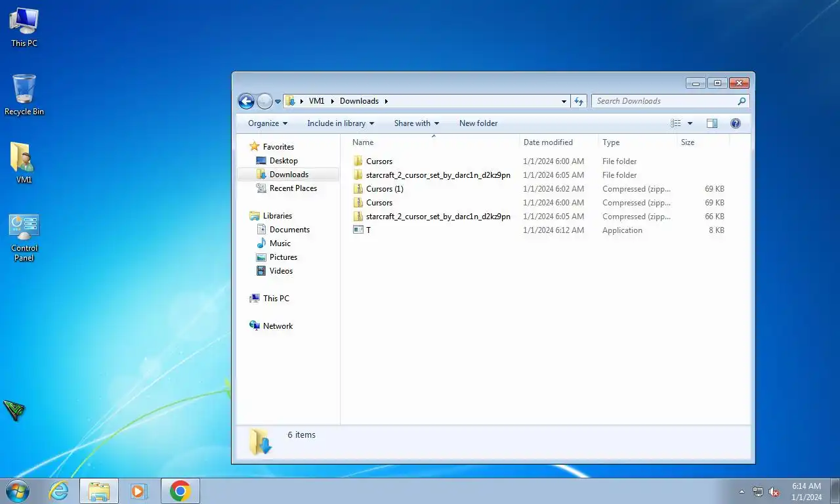The height and width of the screenshot is (504, 840).
Task: Click the Explorer forward arrow button
Action: coord(264,101)
